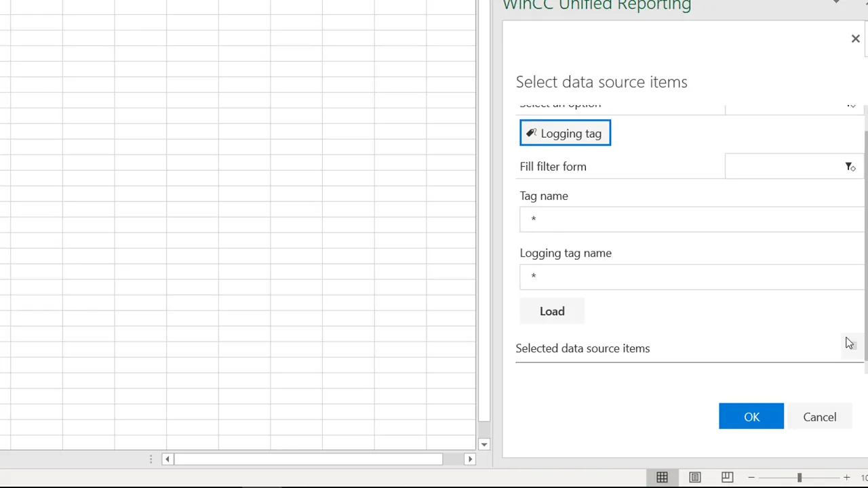Click the zoom in plus icon
The width and height of the screenshot is (868, 488).
click(846, 478)
